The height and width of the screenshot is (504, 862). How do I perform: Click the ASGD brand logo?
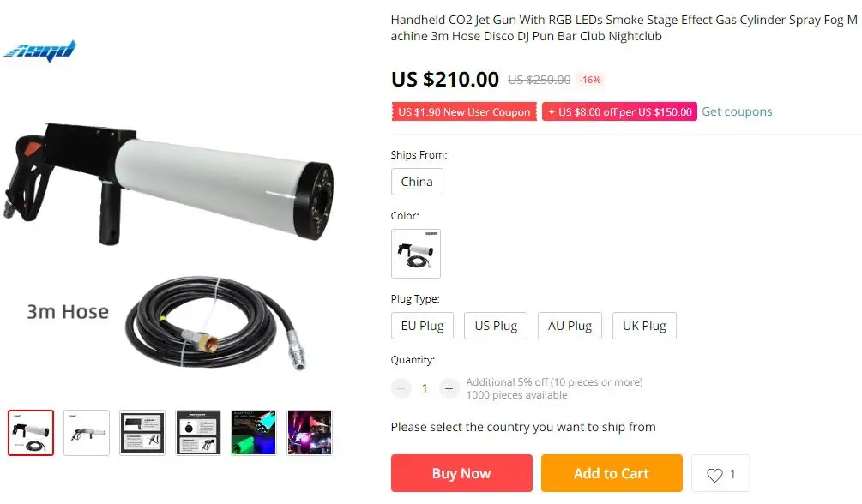coord(39,51)
